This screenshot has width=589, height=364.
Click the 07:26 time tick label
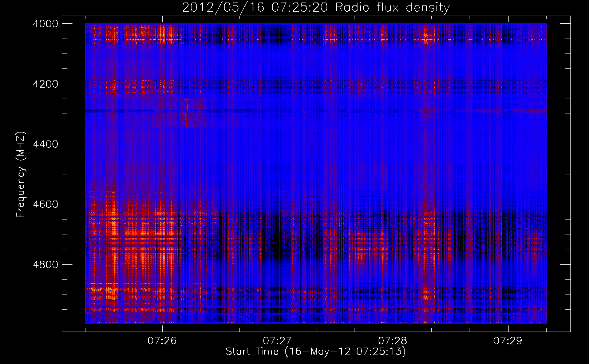162,341
